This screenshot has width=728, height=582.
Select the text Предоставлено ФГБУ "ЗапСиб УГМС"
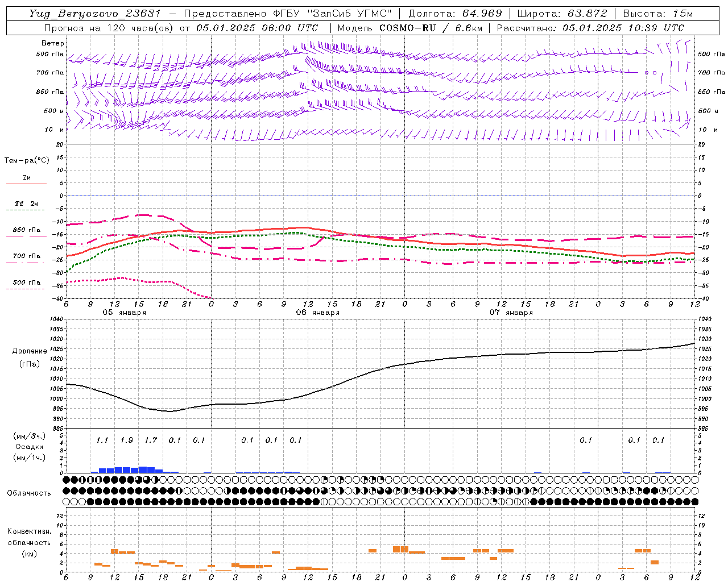pyautogui.click(x=288, y=14)
